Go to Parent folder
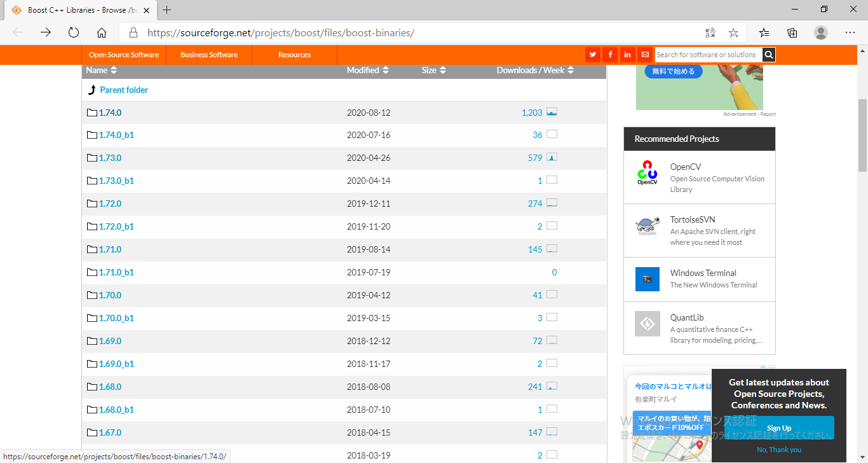 123,90
